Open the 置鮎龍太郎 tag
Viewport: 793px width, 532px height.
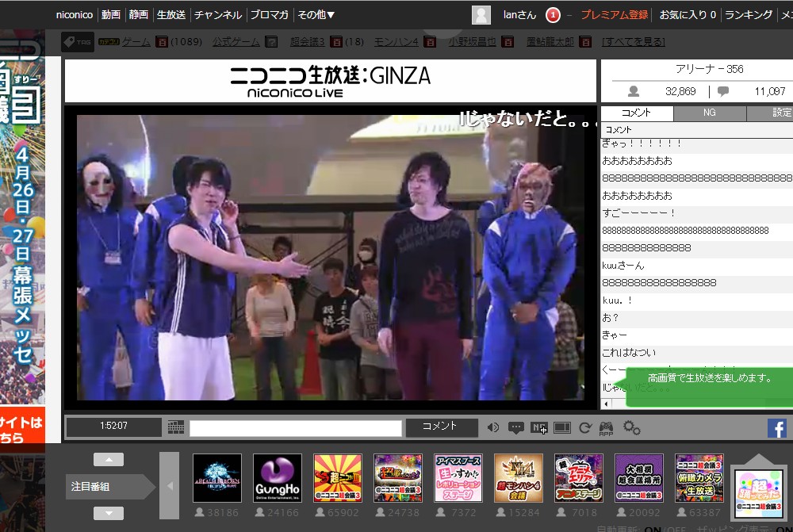click(x=550, y=42)
